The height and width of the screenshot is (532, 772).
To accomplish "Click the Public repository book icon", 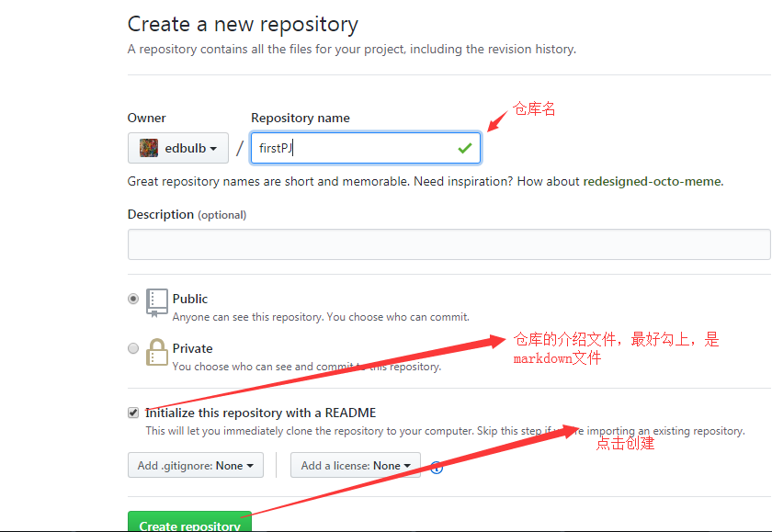I will click(156, 302).
